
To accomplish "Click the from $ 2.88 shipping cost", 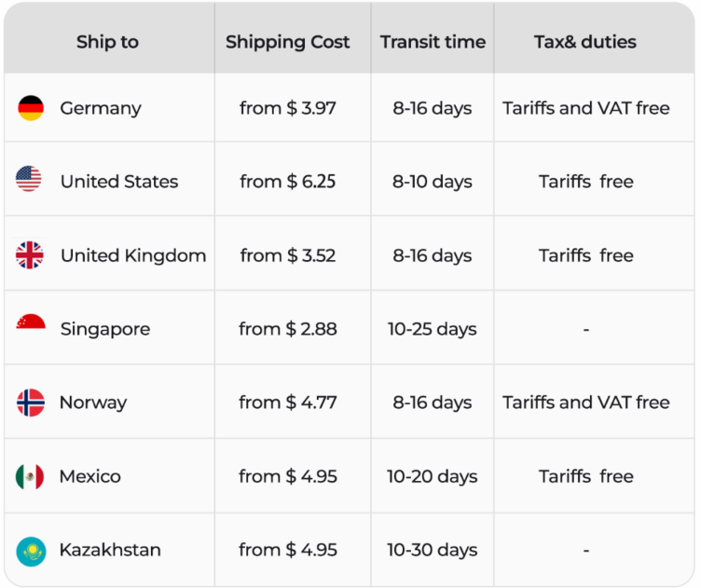I will coord(288,329).
